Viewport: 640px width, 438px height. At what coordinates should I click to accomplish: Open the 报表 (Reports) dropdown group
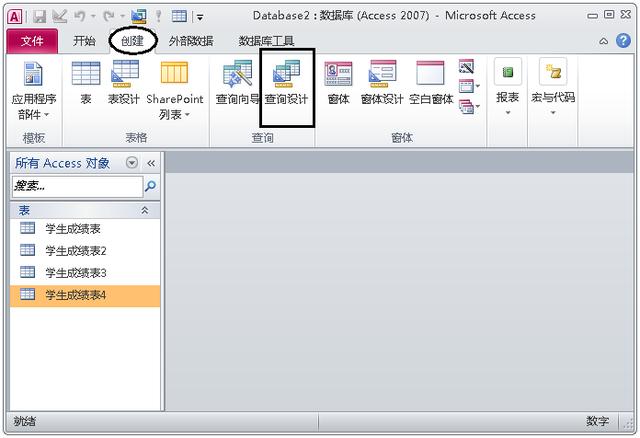click(507, 88)
